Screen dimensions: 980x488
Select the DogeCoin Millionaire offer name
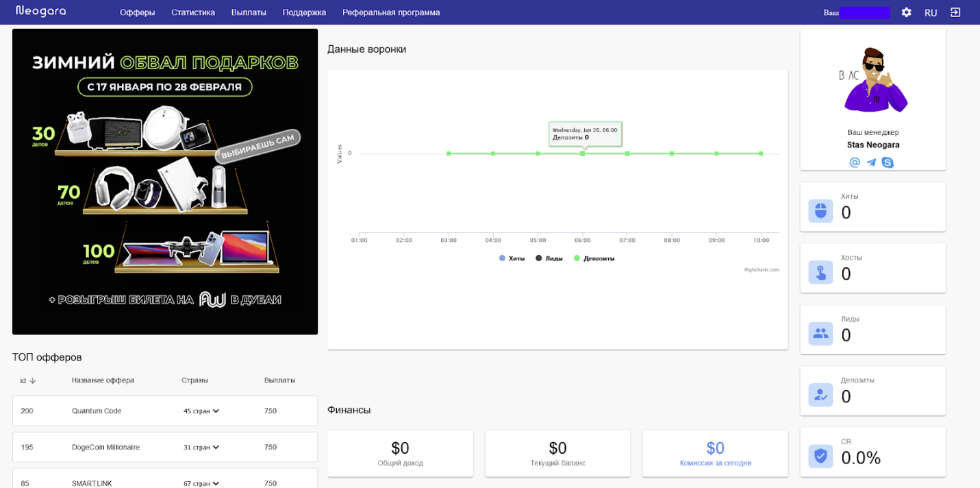tap(105, 448)
